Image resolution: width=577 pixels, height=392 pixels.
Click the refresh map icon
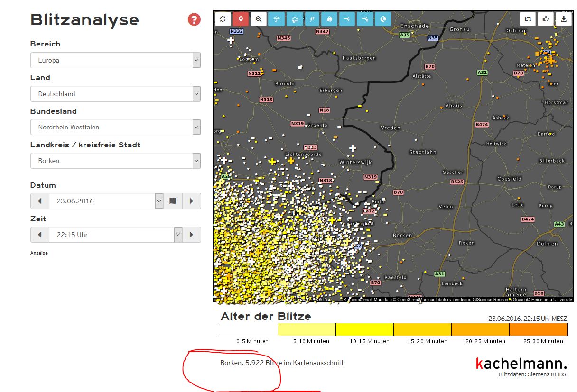tap(223, 19)
